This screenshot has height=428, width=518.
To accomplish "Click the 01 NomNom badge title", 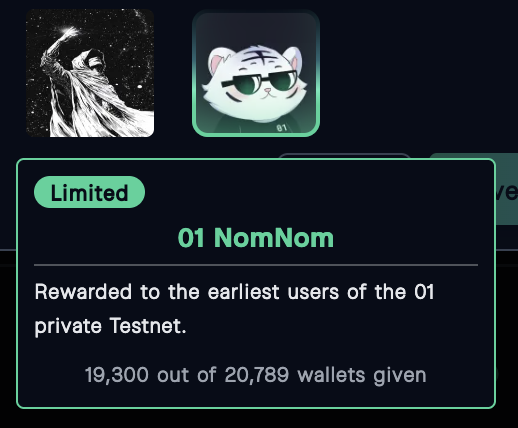I will (x=256, y=238).
